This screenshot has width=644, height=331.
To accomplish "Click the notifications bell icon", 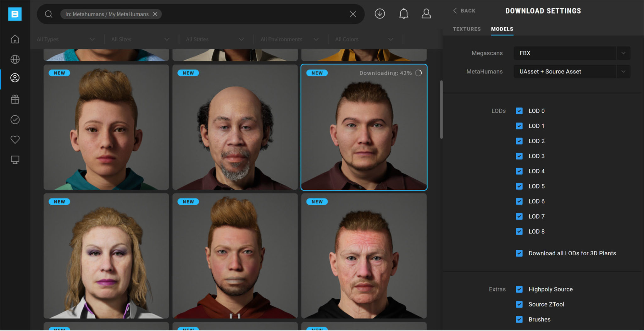I will 403,14.
